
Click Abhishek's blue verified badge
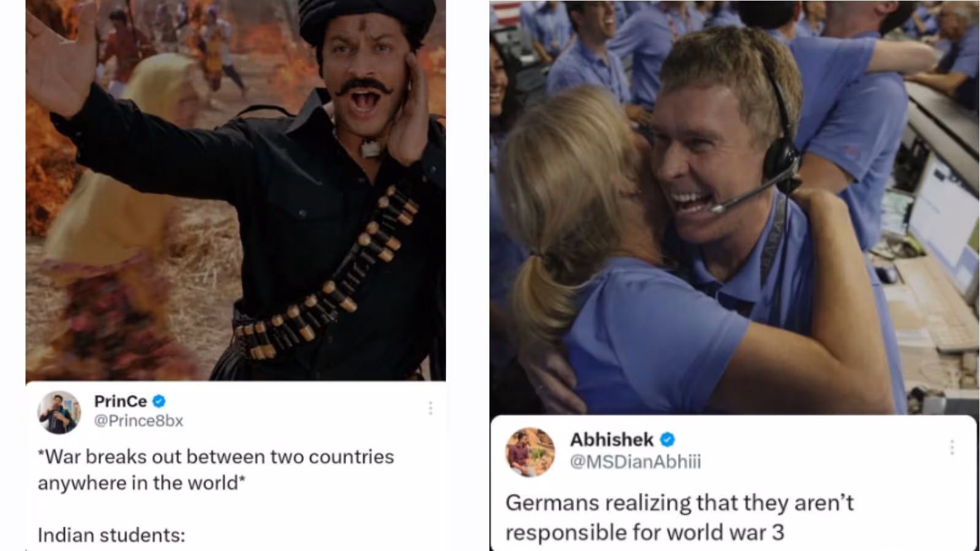[668, 440]
